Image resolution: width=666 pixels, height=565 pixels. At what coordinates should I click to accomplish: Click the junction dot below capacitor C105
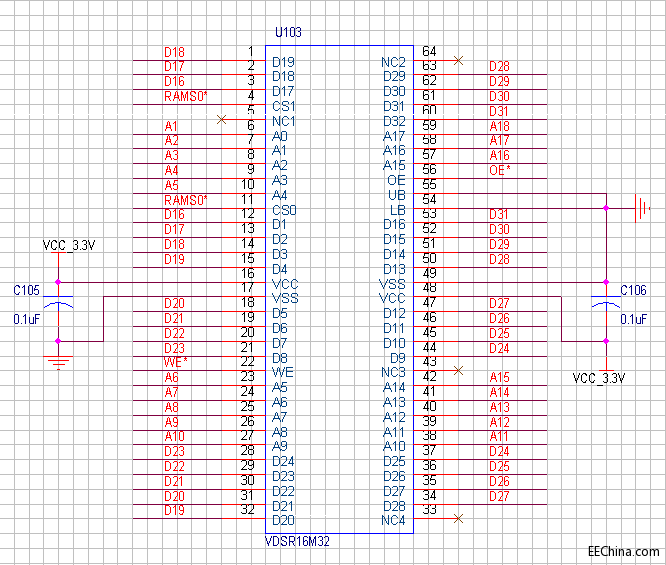click(x=58, y=341)
